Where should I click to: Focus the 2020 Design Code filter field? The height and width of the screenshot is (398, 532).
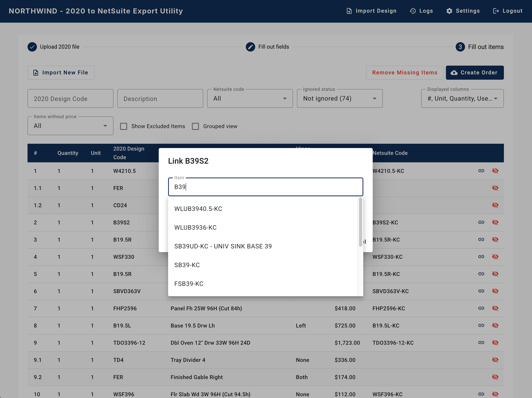pos(70,98)
